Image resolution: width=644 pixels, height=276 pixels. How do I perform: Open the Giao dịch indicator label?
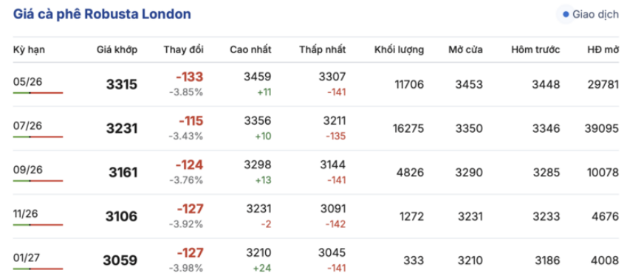click(x=595, y=15)
